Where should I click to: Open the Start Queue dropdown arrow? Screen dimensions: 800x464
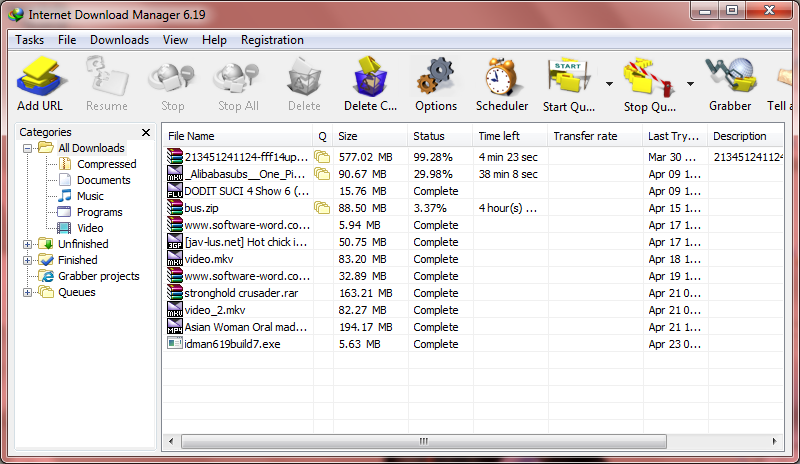[609, 84]
